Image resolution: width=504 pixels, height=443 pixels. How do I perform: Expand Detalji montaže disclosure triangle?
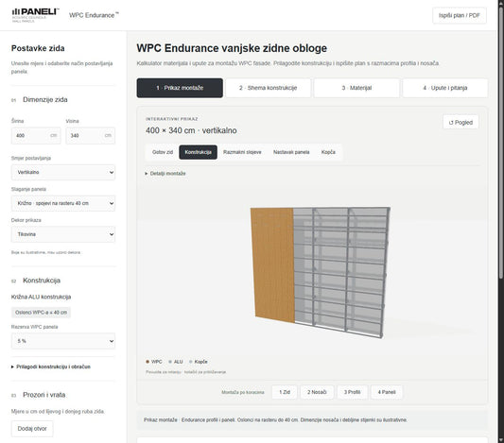point(147,174)
